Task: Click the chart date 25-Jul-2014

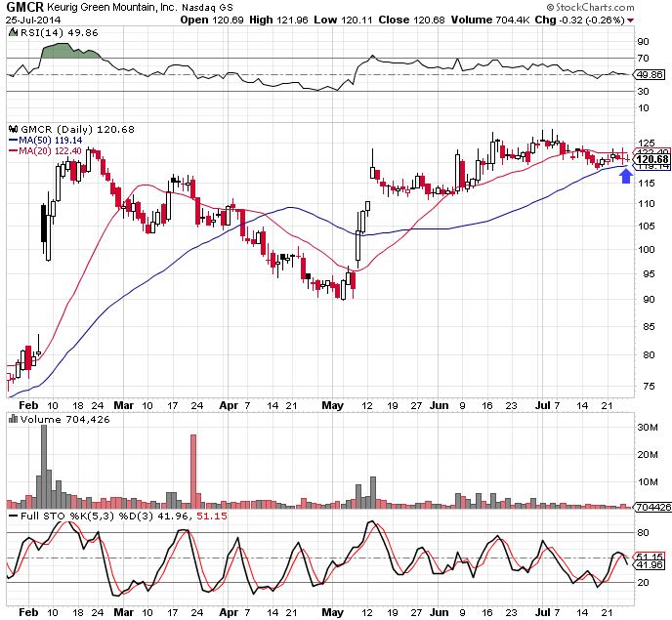Action: tap(33, 21)
